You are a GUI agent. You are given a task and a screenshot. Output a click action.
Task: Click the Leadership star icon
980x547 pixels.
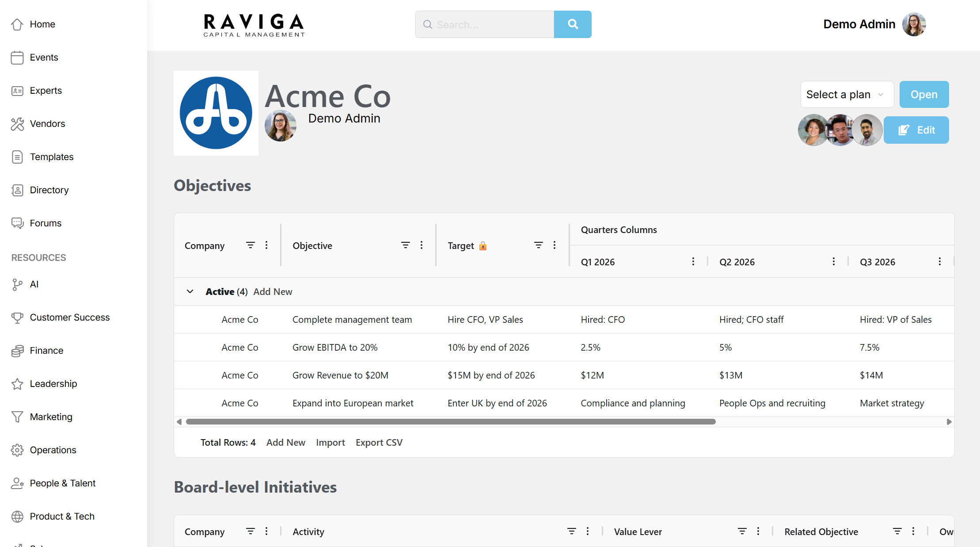17,384
